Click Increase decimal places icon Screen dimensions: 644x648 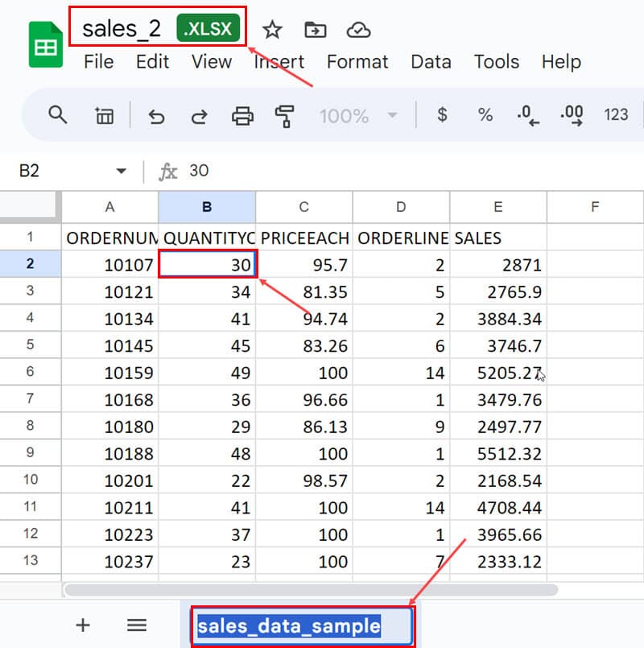coord(572,115)
